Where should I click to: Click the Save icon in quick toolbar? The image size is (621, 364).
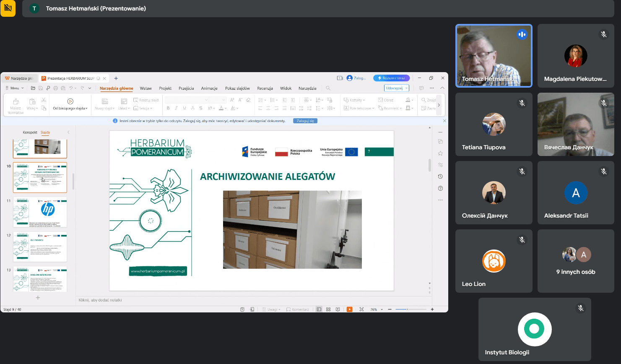[41, 88]
